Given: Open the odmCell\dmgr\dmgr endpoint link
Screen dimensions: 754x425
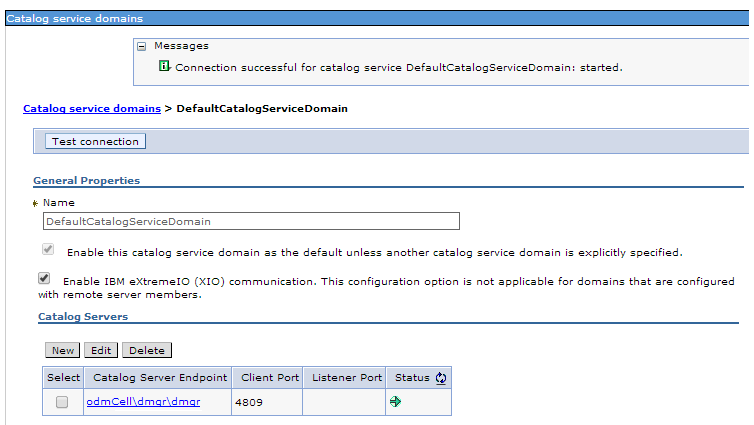Looking at the screenshot, I should pyautogui.click(x=143, y=402).
